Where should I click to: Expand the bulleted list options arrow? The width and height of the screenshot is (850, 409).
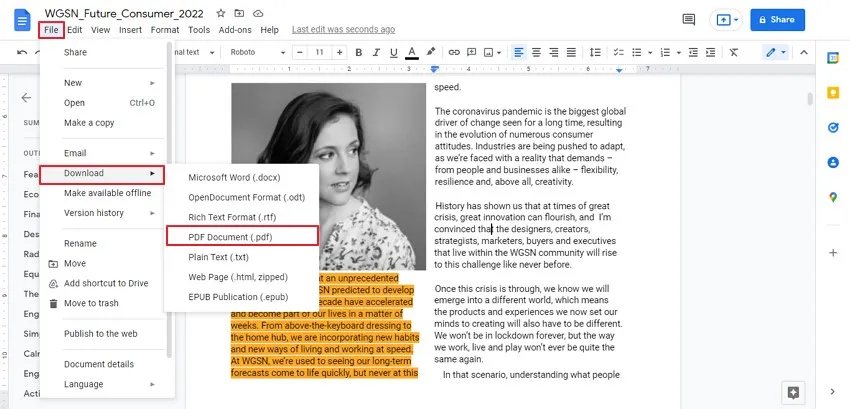[x=650, y=53]
